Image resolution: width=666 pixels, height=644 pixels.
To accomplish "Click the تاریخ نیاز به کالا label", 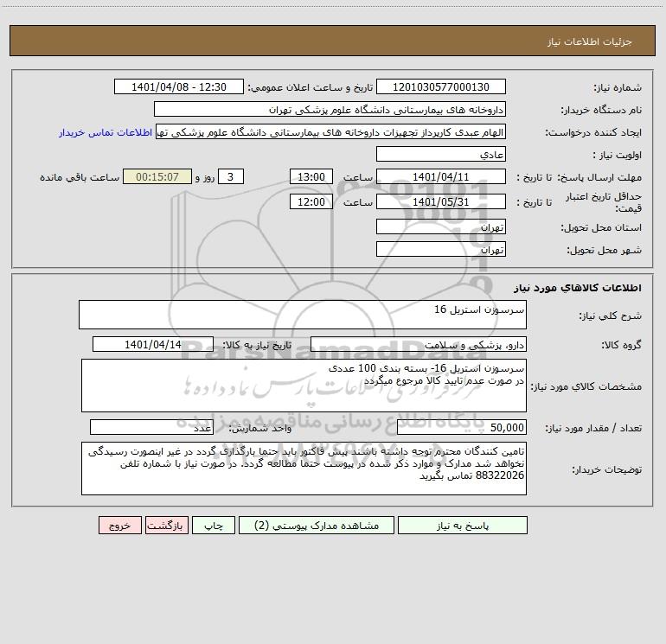I will click(257, 345).
